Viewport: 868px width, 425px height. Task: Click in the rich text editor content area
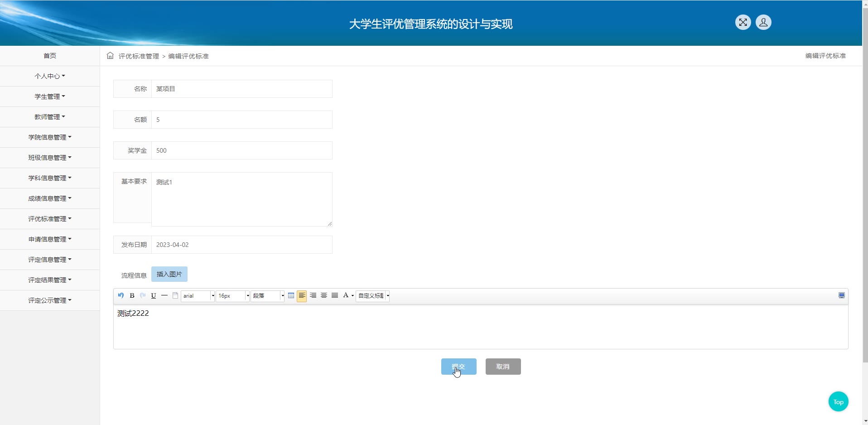[481, 327]
